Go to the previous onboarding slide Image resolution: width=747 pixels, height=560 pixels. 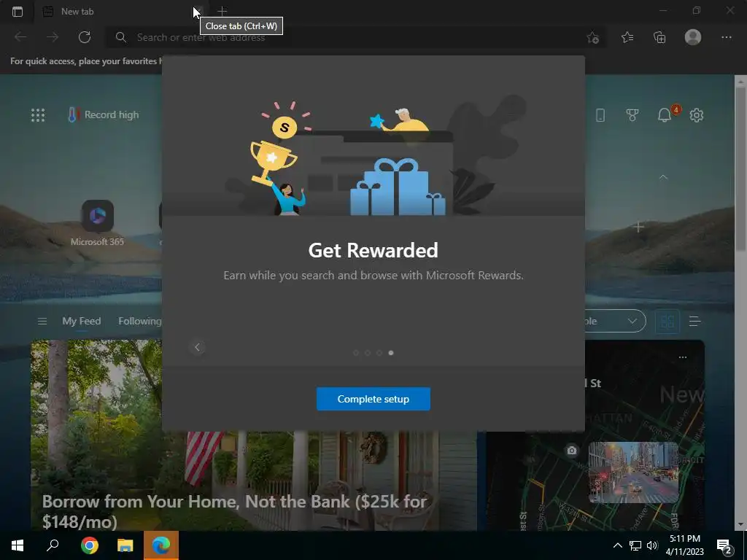pyautogui.click(x=197, y=347)
